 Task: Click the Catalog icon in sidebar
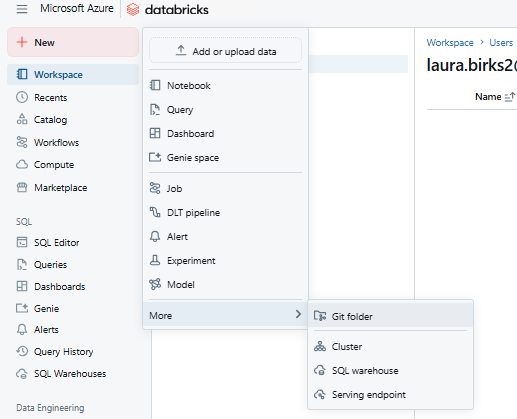coord(22,119)
